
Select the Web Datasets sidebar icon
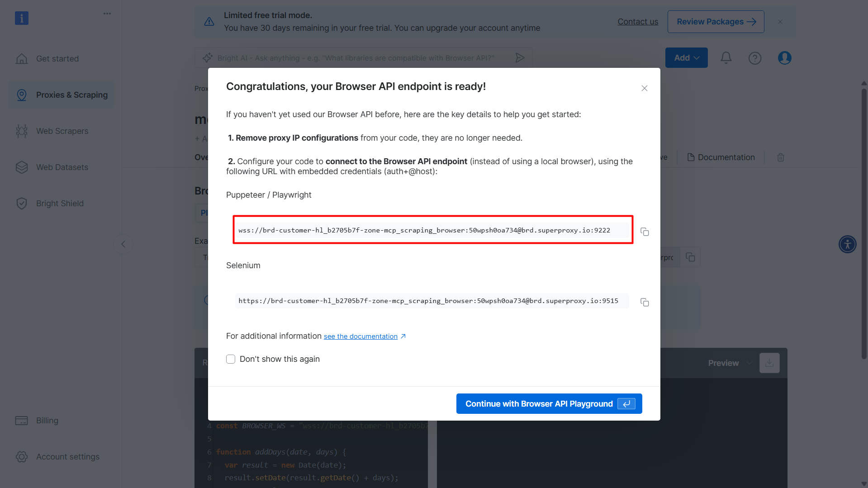(22, 167)
